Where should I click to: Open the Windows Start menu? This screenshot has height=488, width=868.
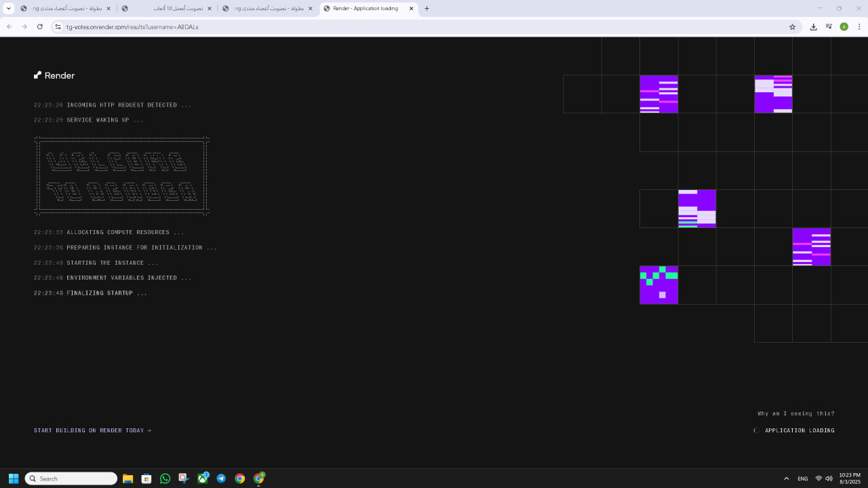pos(14,478)
